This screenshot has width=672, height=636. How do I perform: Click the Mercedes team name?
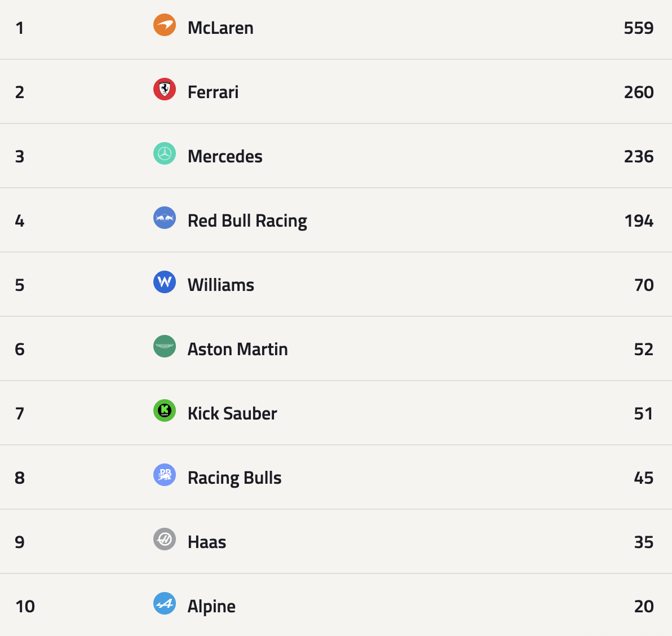[225, 156]
